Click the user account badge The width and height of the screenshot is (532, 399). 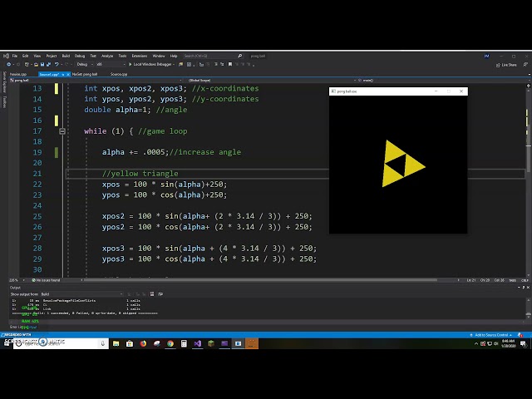(486, 56)
